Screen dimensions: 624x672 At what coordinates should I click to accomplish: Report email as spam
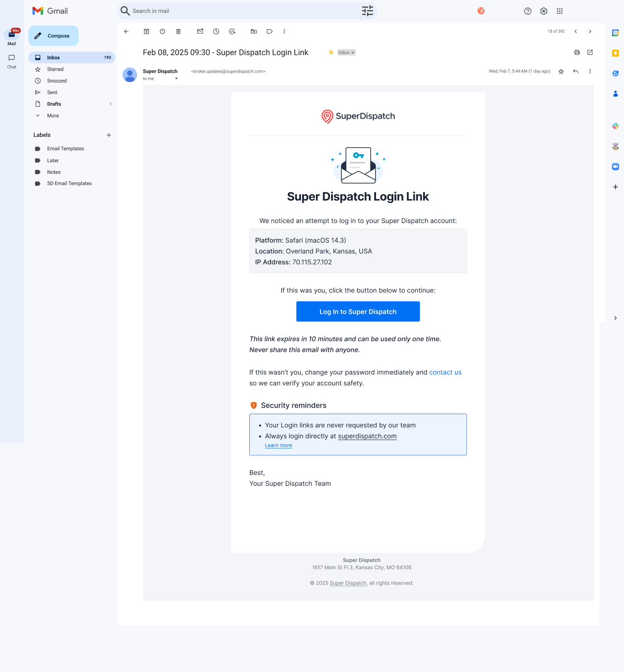(x=163, y=32)
